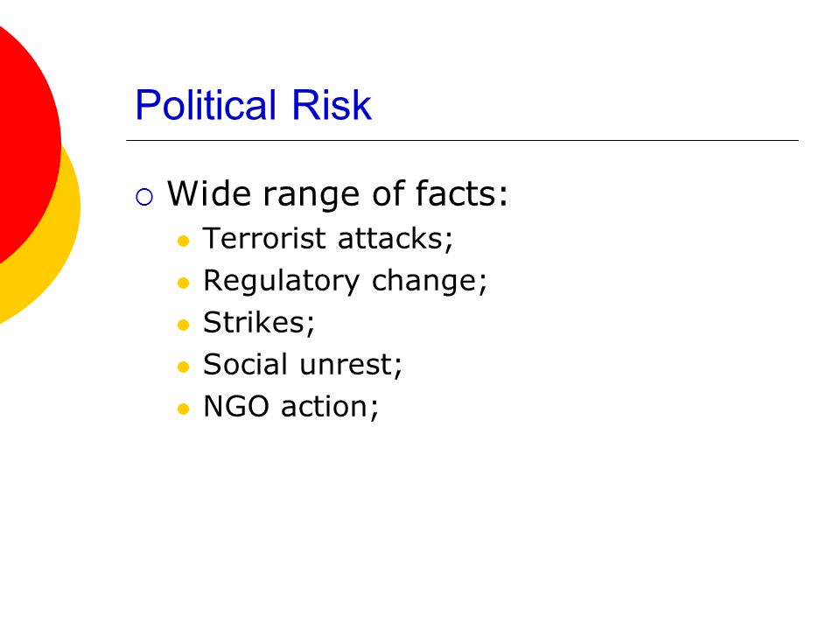Image resolution: width=840 pixels, height=630 pixels.
Task: Click the word 'Political' in the title
Action: coord(206,104)
